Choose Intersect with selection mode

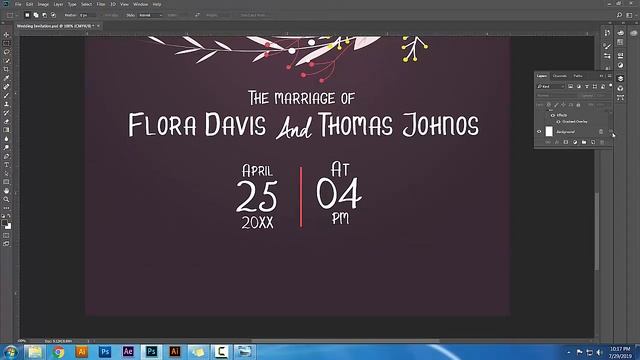tap(53, 15)
